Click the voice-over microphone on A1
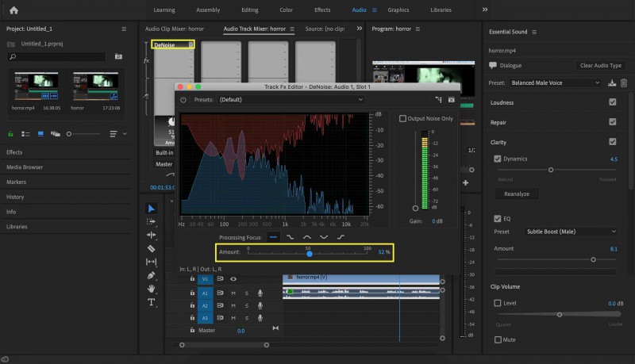The width and height of the screenshot is (635, 364). 260,293
